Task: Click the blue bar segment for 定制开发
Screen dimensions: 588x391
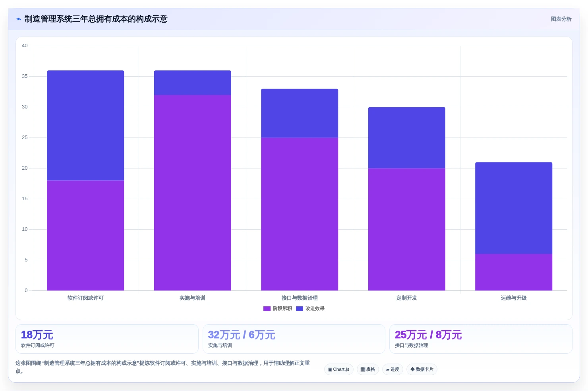Action: [406, 138]
